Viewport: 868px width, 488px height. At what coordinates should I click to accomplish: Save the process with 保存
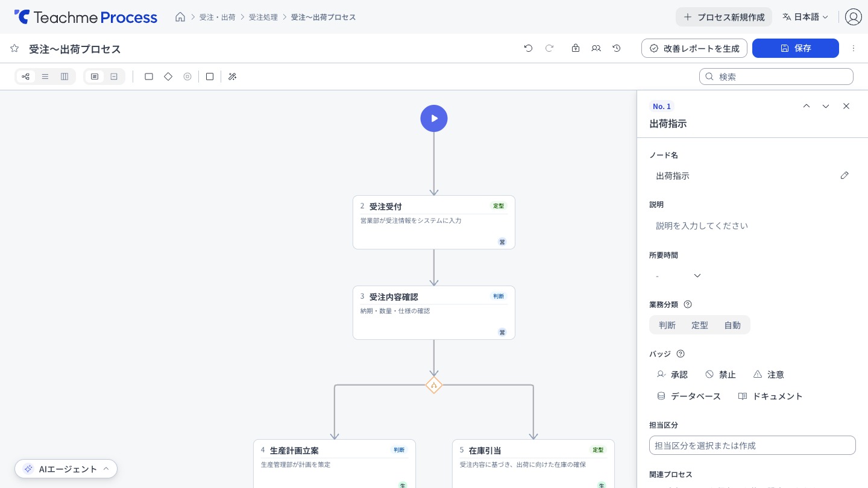coord(796,48)
